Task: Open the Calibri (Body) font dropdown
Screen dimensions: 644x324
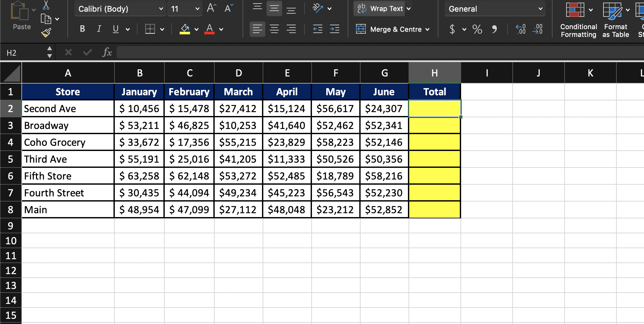Action: (x=120, y=9)
